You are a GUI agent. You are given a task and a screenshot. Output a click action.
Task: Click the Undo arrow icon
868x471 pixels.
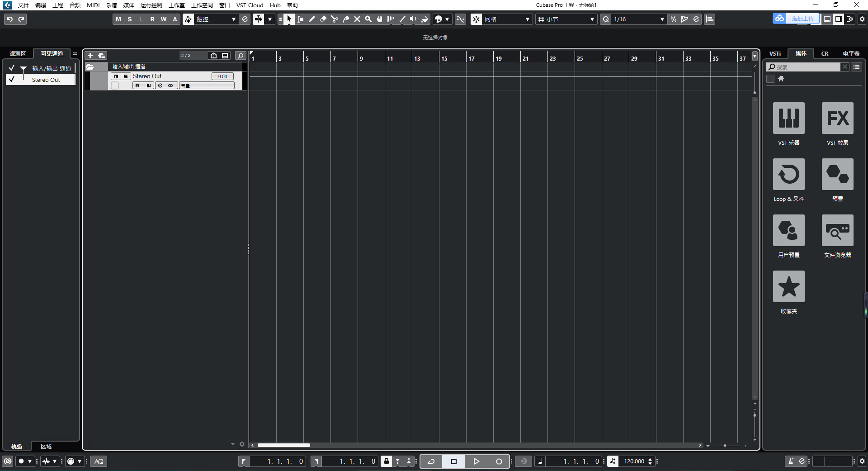(x=9, y=19)
